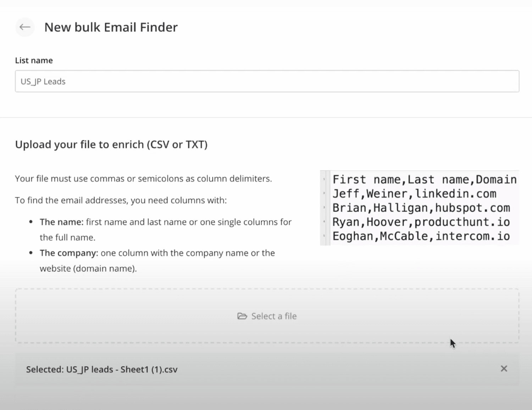The height and width of the screenshot is (410, 532).
Task: Click The name: bullet text
Action: coord(166,230)
